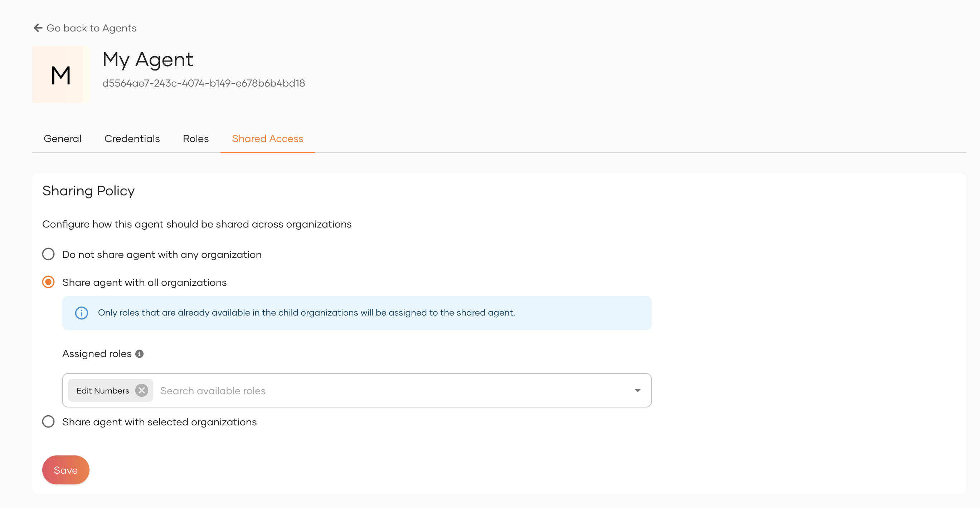This screenshot has width=980, height=508.
Task: Go back to Agents link
Action: click(x=85, y=28)
